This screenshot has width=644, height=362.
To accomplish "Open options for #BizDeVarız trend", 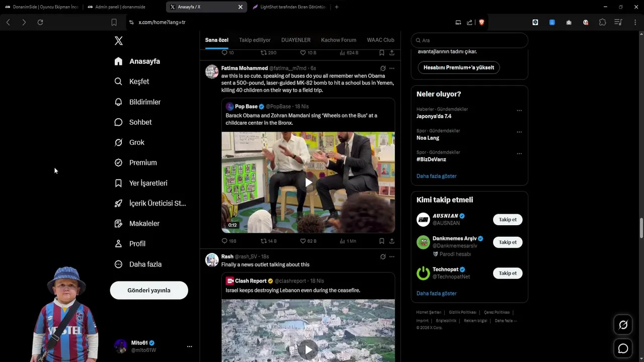I will pyautogui.click(x=519, y=154).
